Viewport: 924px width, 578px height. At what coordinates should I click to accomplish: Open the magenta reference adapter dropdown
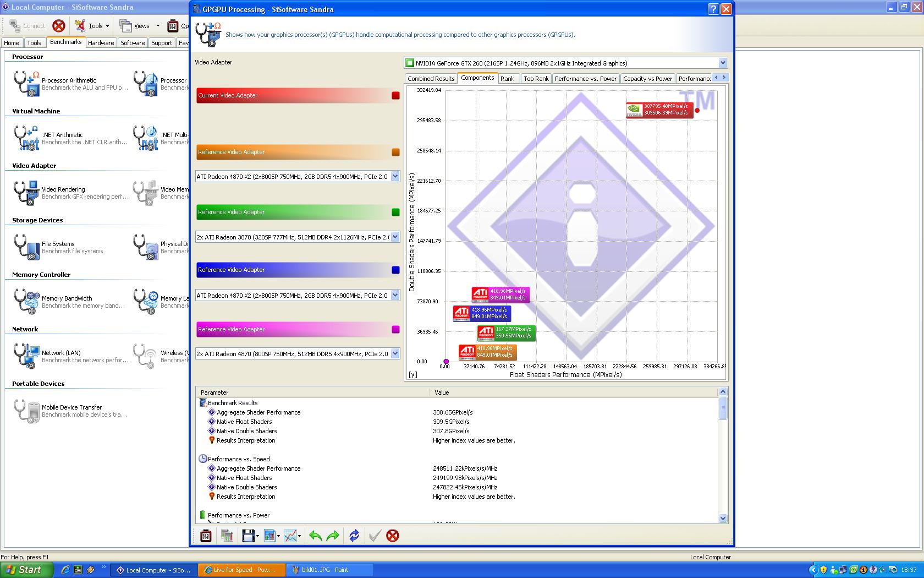pos(395,354)
